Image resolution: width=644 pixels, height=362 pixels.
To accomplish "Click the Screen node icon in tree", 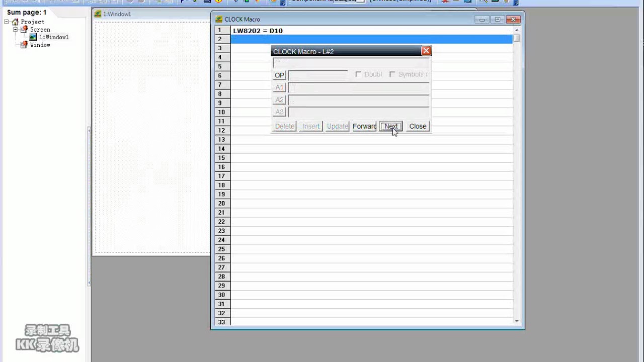I will tap(24, 29).
